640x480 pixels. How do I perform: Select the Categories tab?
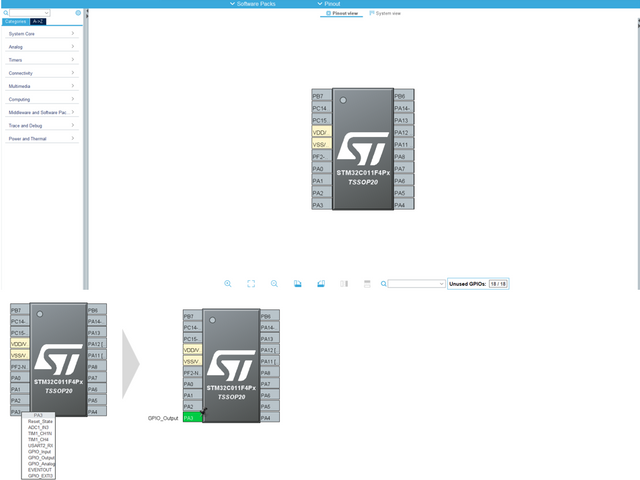tap(15, 20)
